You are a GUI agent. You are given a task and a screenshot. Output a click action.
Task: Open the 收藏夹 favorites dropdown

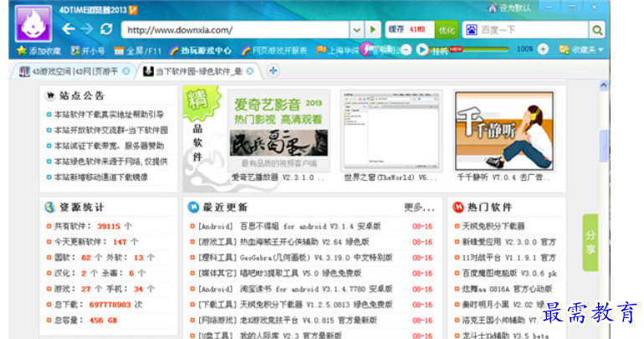pyautogui.click(x=581, y=50)
